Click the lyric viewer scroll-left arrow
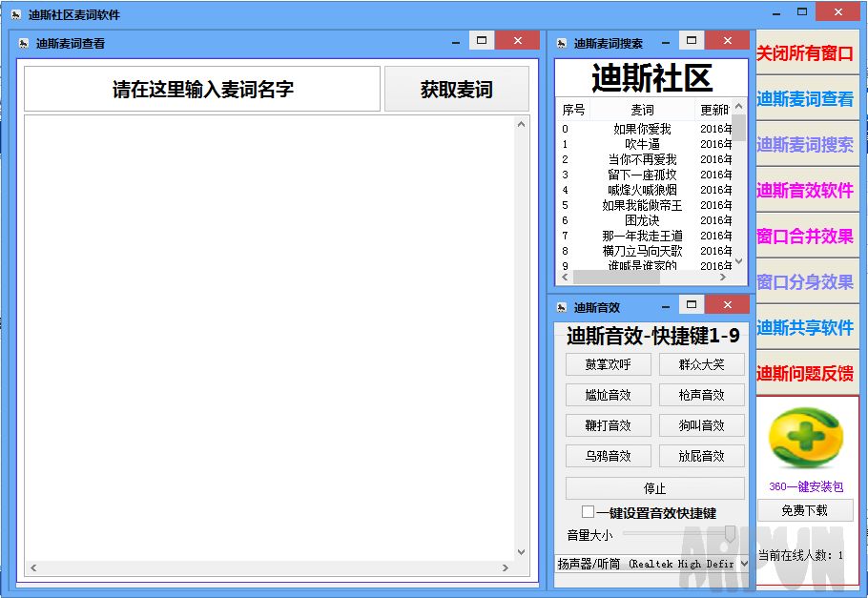The height and width of the screenshot is (598, 868). 33,567
